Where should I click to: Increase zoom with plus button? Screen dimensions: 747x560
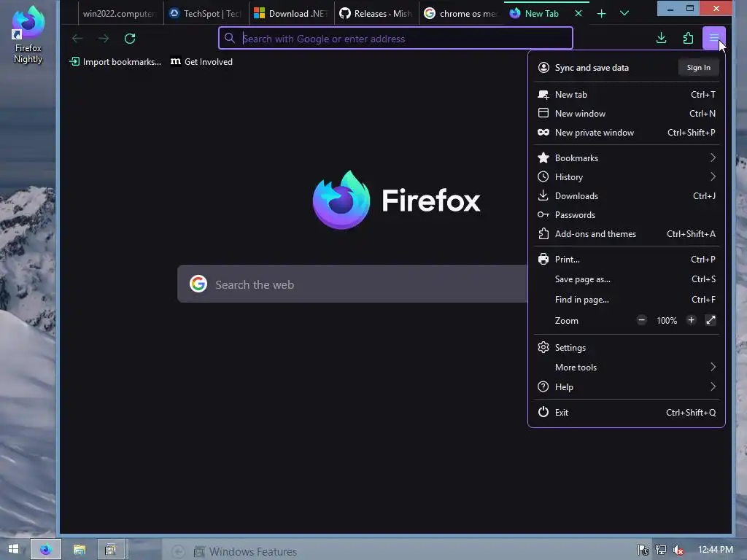click(691, 320)
